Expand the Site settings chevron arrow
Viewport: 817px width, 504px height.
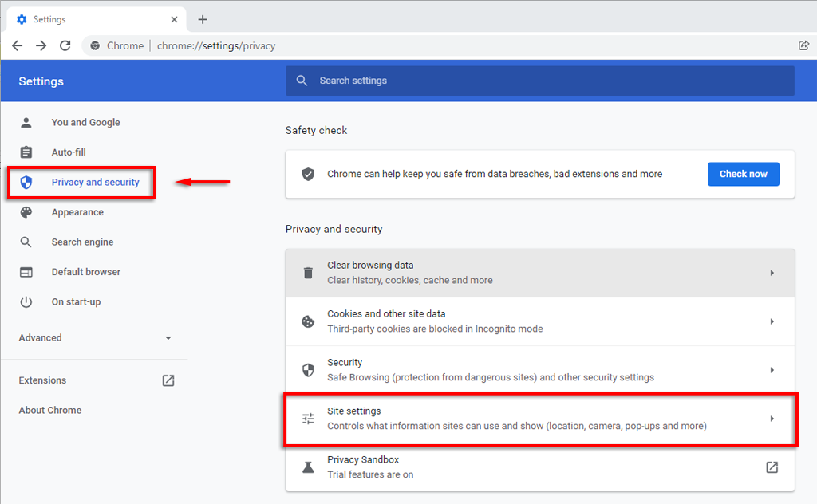click(x=772, y=419)
